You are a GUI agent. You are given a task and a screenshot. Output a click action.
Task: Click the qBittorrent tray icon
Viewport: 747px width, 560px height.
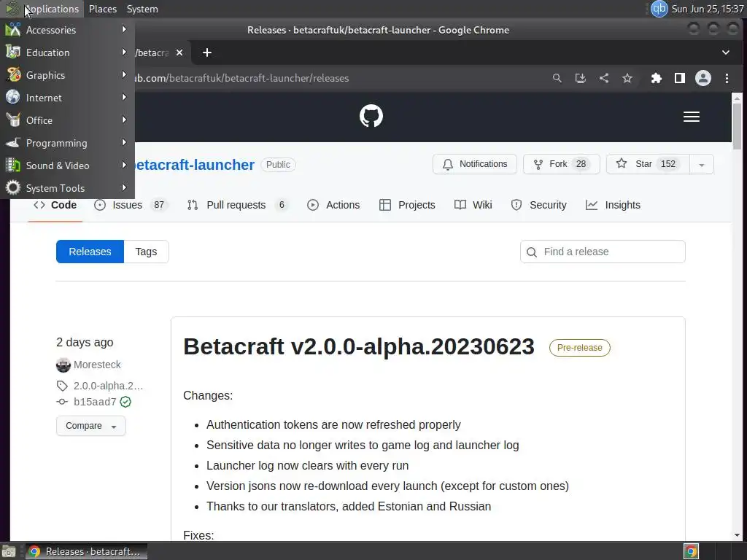point(659,9)
